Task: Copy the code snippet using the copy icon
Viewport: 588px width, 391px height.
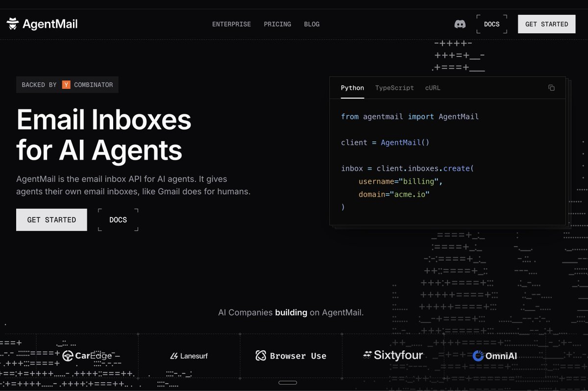Action: click(551, 87)
